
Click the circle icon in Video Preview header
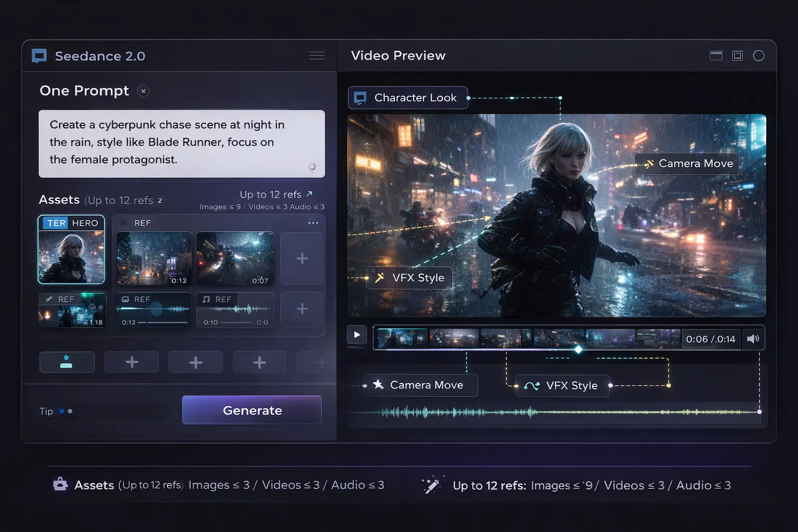759,56
